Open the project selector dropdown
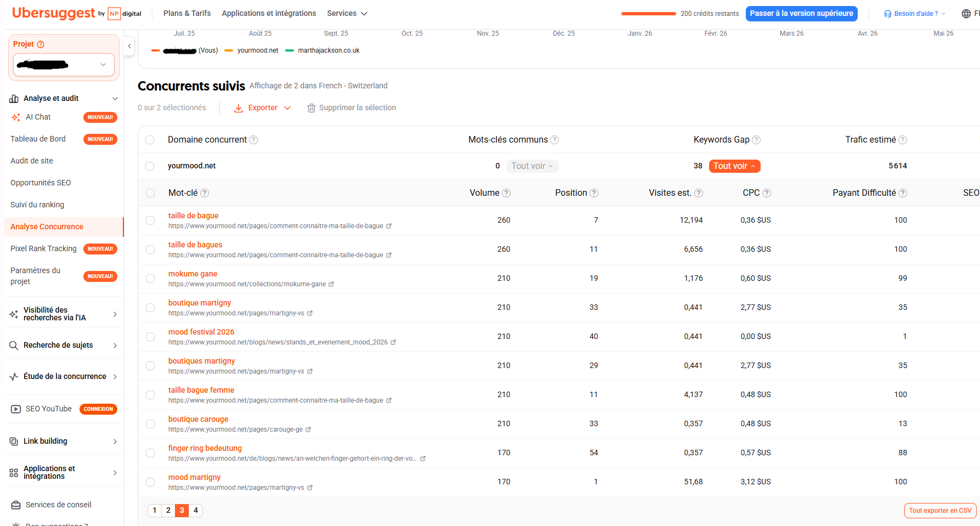980x526 pixels. point(64,65)
